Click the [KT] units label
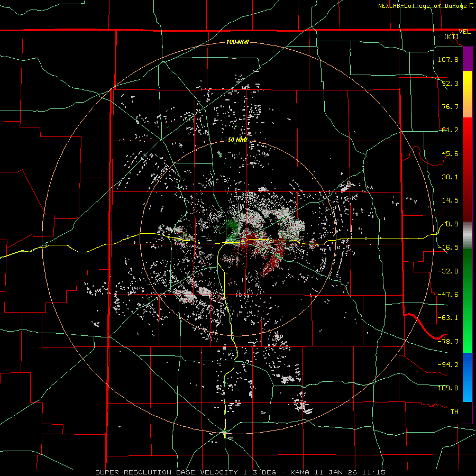The width and height of the screenshot is (476, 476). click(x=452, y=36)
